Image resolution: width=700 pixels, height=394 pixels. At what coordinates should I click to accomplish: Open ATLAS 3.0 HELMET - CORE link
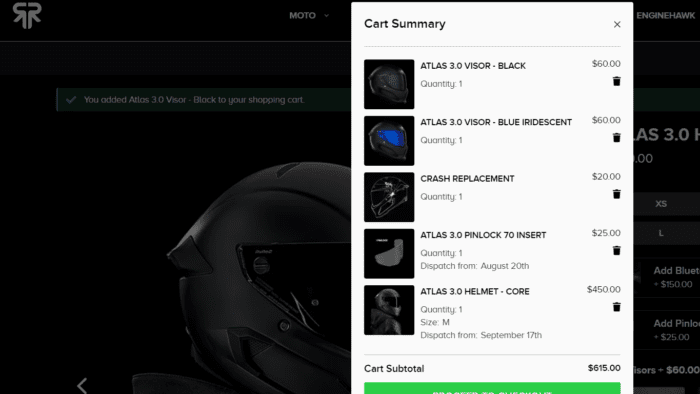(x=475, y=292)
